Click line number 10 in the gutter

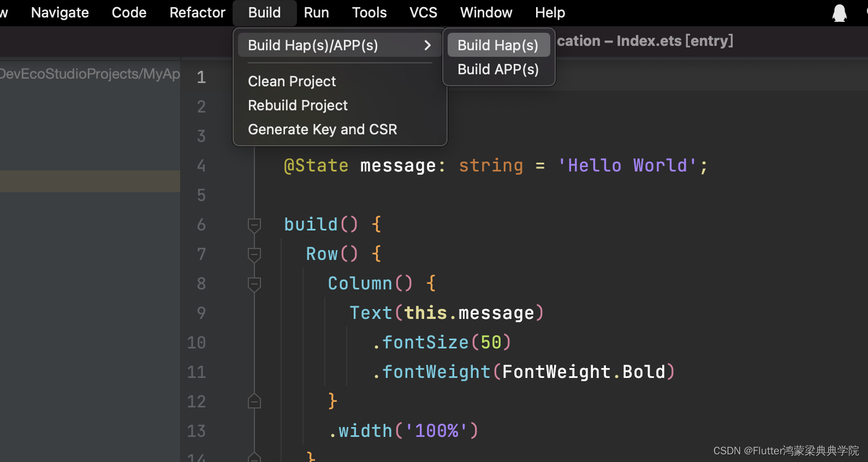click(196, 342)
